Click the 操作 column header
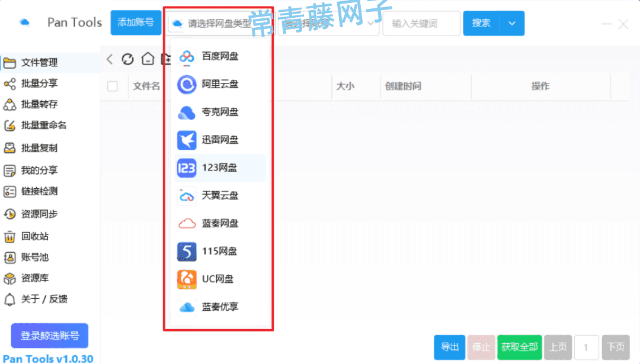This screenshot has height=364, width=640. (x=540, y=86)
